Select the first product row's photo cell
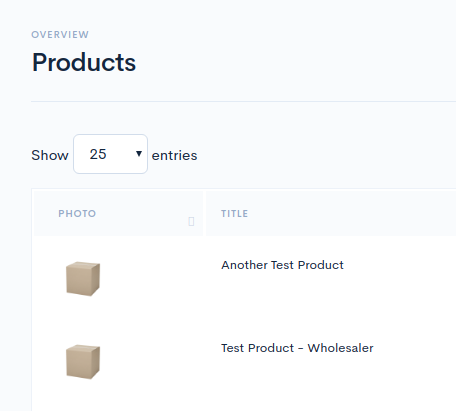This screenshot has width=456, height=411. pyautogui.click(x=118, y=279)
